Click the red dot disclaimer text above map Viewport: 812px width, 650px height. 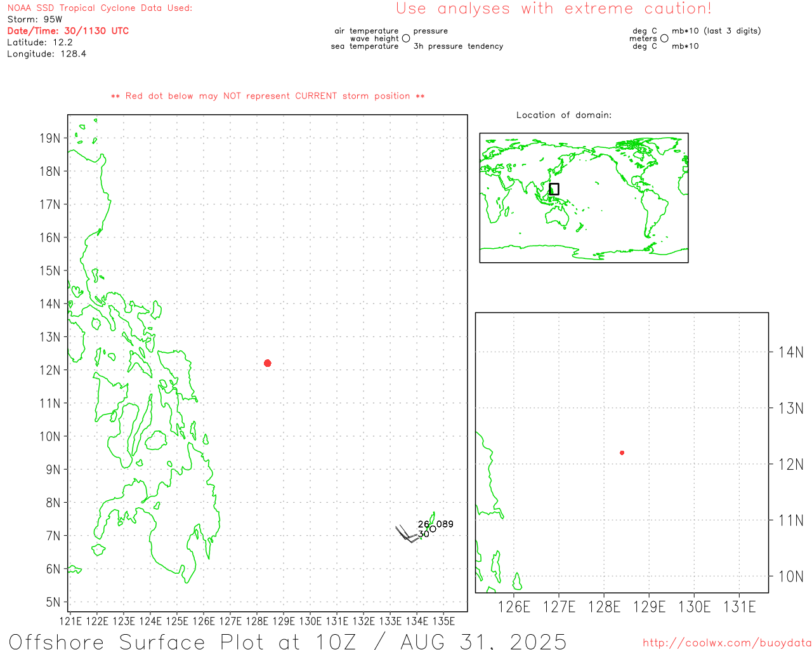pyautogui.click(x=268, y=96)
